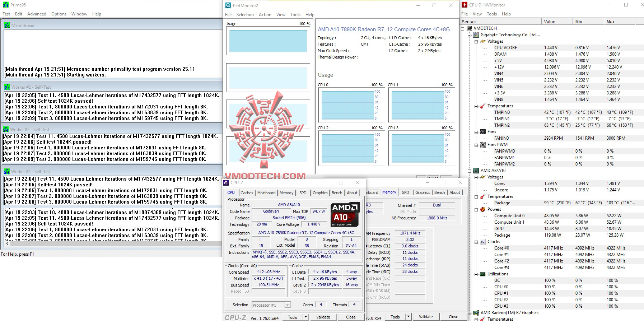Select the VMODTECH computer icon in HWMonitor tree

[470, 28]
